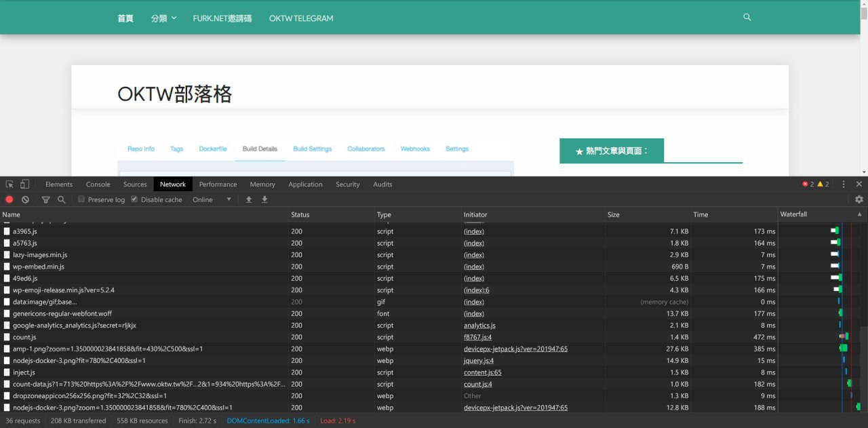868x428 pixels.
Task: Click the file icon beside lazy-images.min.js
Action: (x=7, y=255)
